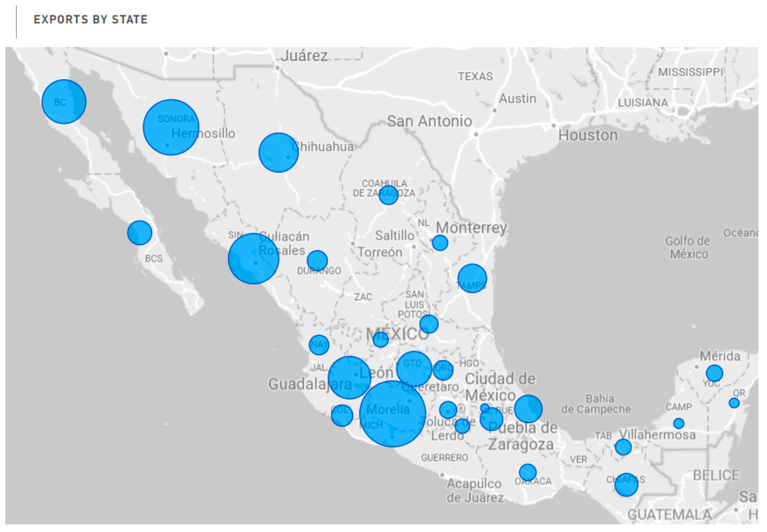Click the largest bubble over Morelia
Screen dimensions: 767x532
pos(392,414)
